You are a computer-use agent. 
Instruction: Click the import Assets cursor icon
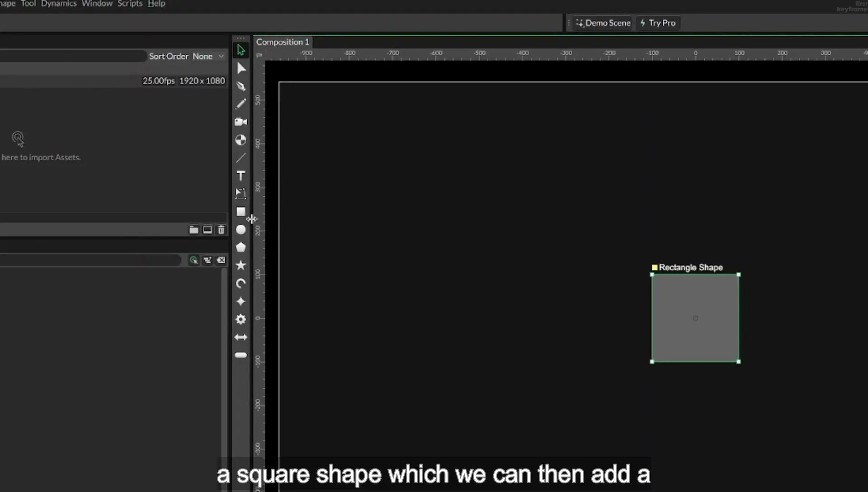(18, 139)
